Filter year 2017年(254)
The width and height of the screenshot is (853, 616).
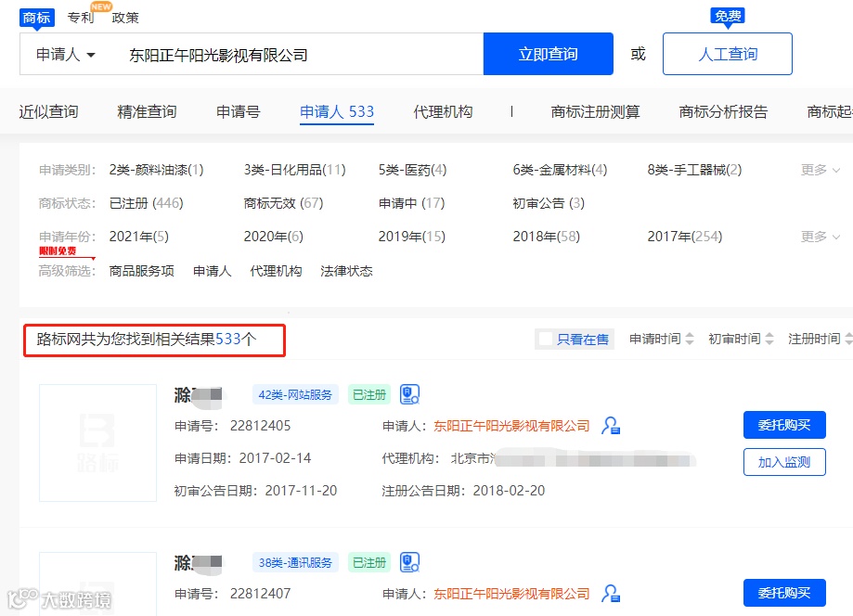(x=685, y=237)
